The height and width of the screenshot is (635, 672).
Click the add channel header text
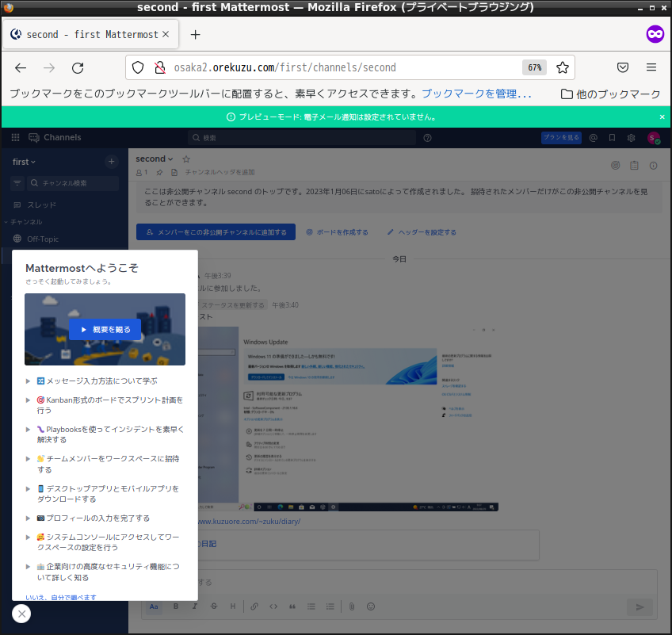pos(220,172)
